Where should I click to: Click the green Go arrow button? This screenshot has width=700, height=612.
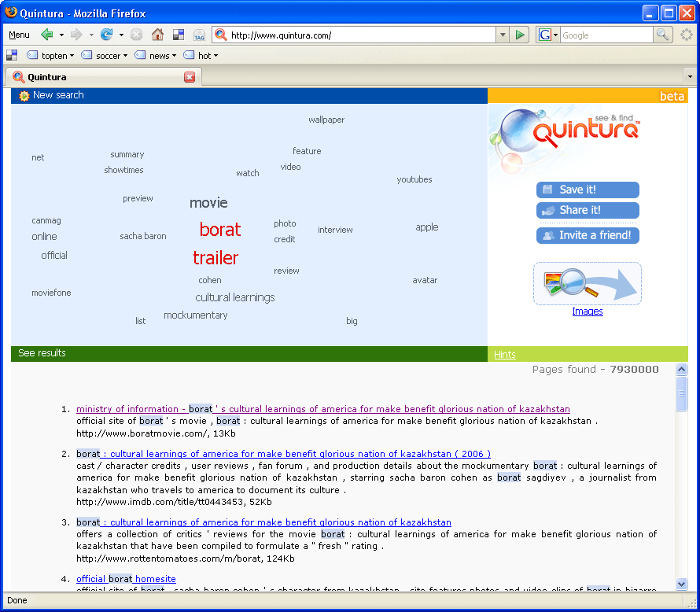pyautogui.click(x=520, y=35)
